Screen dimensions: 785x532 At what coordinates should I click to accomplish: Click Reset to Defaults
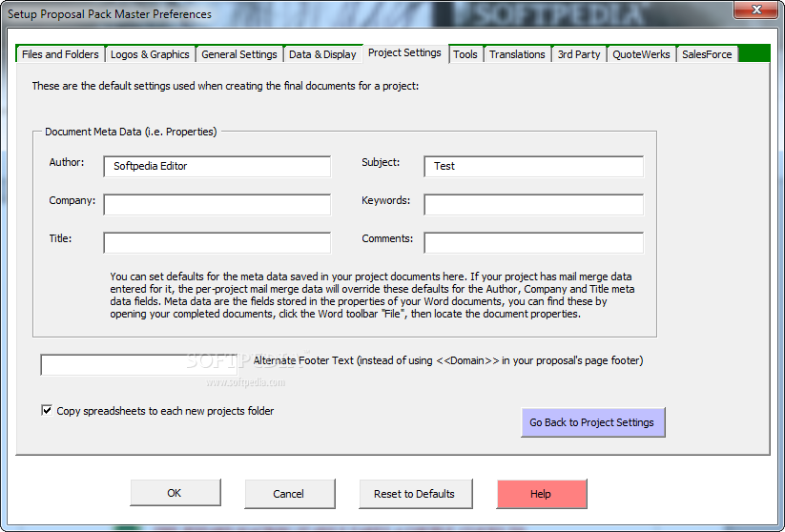pos(415,494)
